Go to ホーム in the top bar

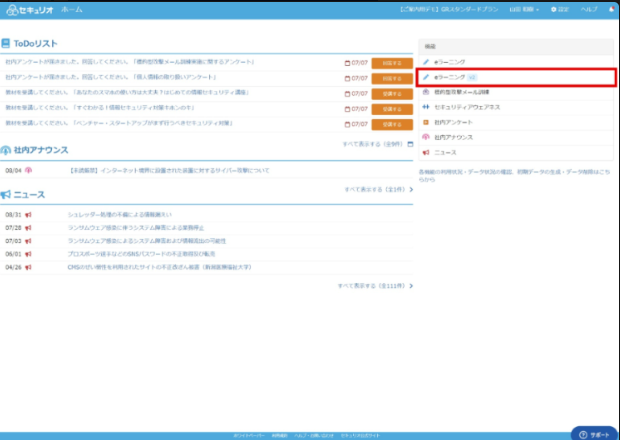[x=72, y=9]
